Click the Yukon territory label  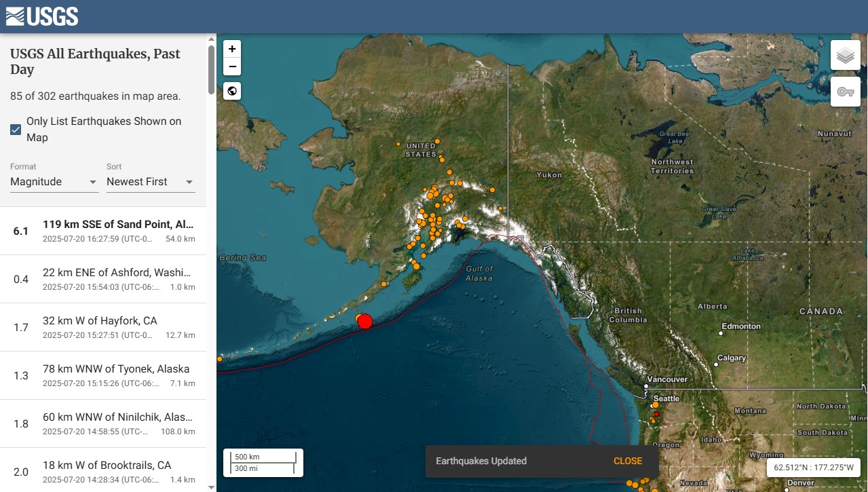549,175
